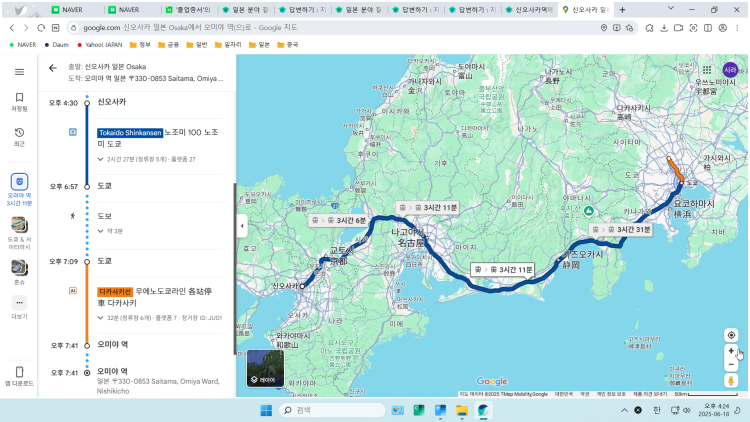Click the 오후 6:57 도쿄 arrival stop
750x422 pixels.
click(x=104, y=186)
